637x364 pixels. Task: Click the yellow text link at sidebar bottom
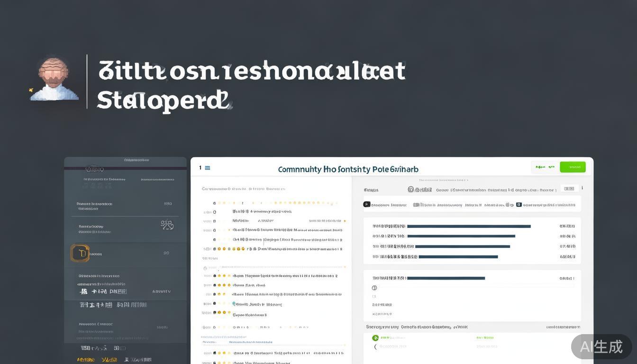click(86, 360)
